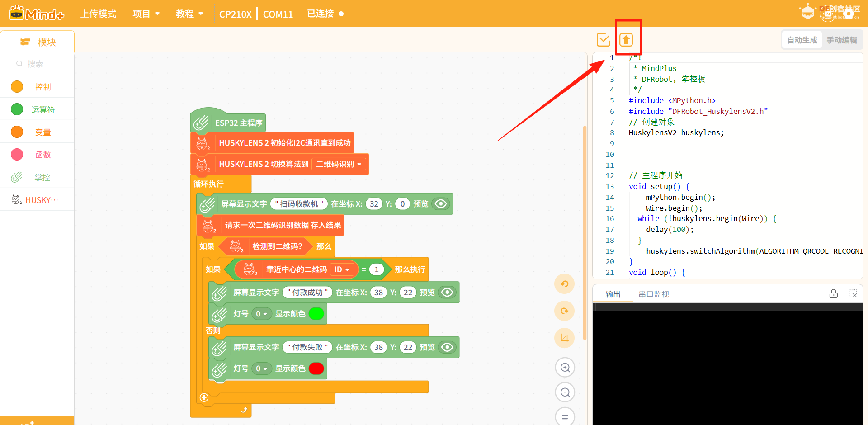Image resolution: width=868 pixels, height=425 pixels.
Task: Zoom out of the block workspace
Action: [565, 392]
